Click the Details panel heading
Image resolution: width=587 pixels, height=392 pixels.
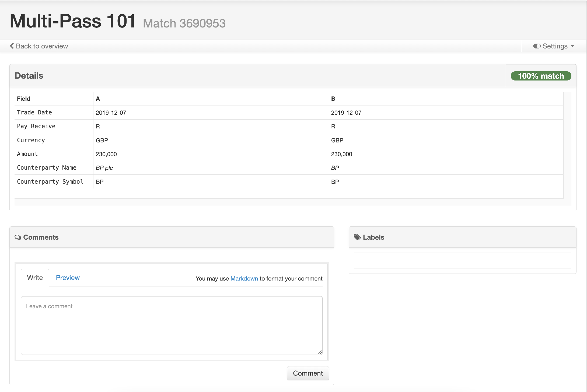tap(29, 76)
